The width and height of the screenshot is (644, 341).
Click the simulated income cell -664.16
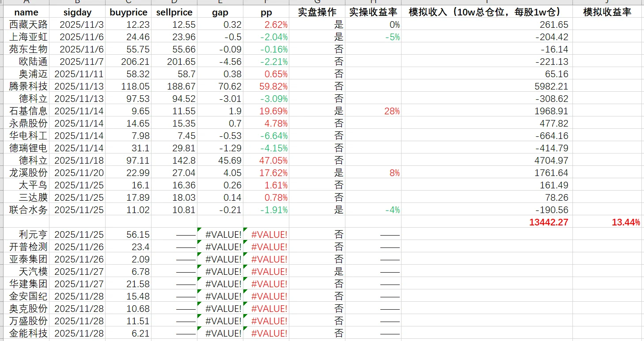[486, 135]
